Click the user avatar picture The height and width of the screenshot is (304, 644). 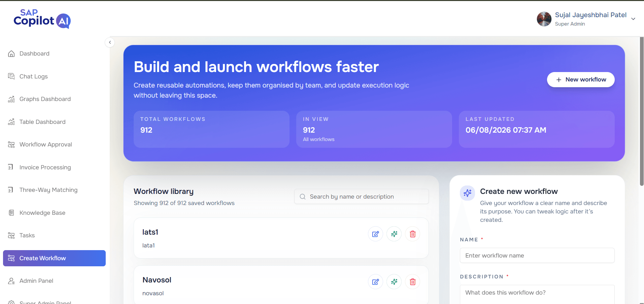click(544, 19)
